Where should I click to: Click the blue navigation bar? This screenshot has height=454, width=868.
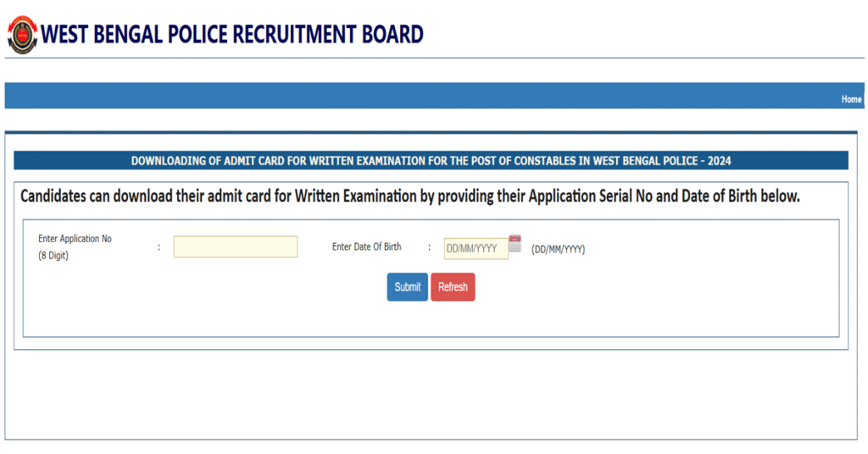[424, 96]
